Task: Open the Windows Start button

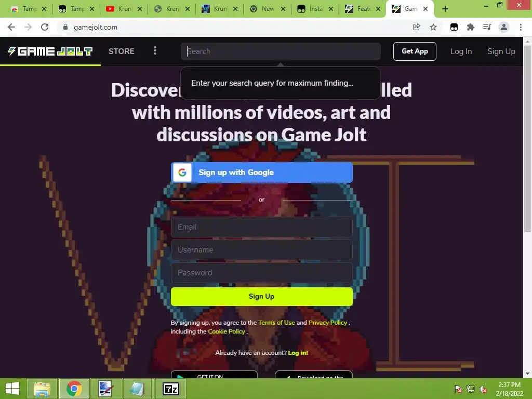Action: click(x=12, y=389)
